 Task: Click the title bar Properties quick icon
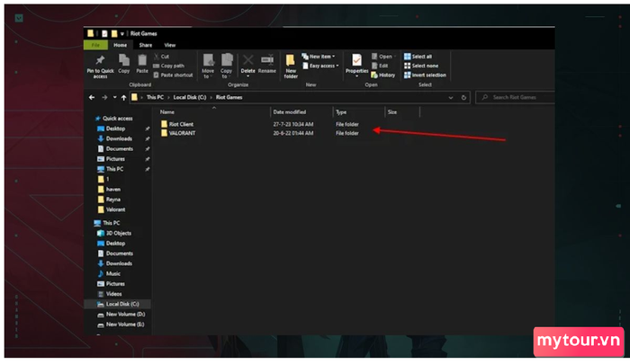[x=104, y=34]
